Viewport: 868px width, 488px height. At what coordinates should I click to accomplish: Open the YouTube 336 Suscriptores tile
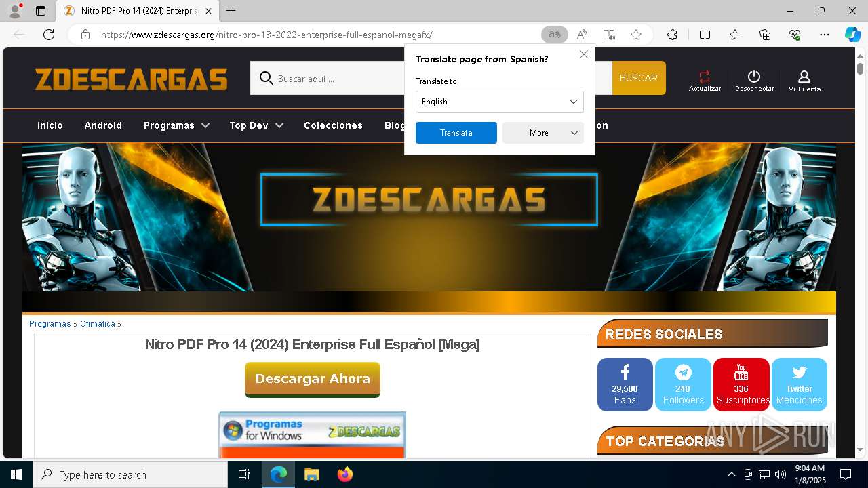(741, 384)
